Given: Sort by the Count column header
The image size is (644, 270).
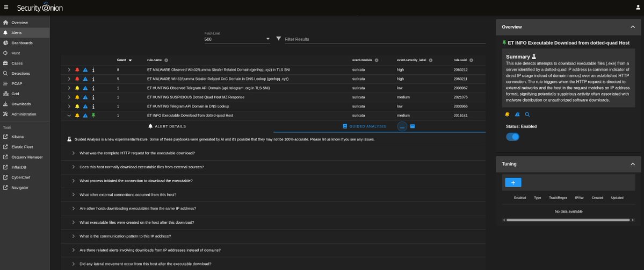Looking at the screenshot, I should 124,60.
